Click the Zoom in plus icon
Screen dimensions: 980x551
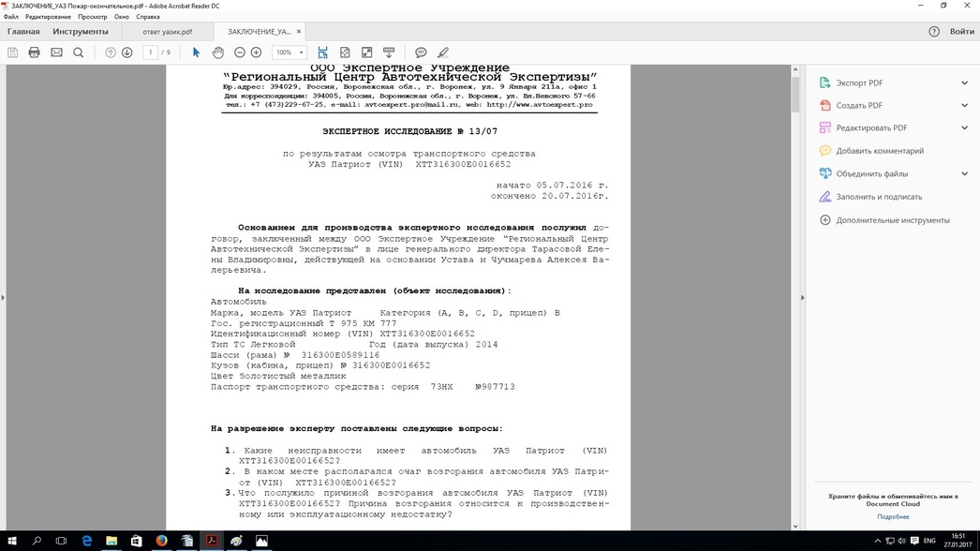[x=257, y=52]
